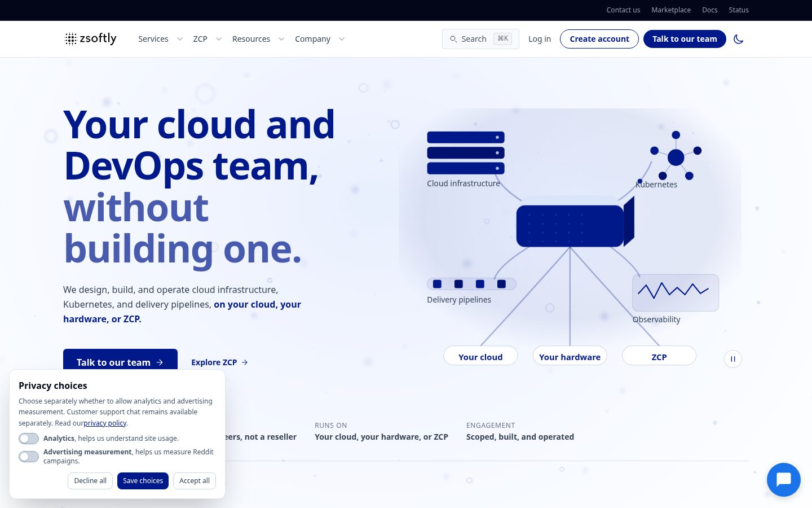Decline all privacy cookies
The width and height of the screenshot is (812, 508).
coord(90,481)
